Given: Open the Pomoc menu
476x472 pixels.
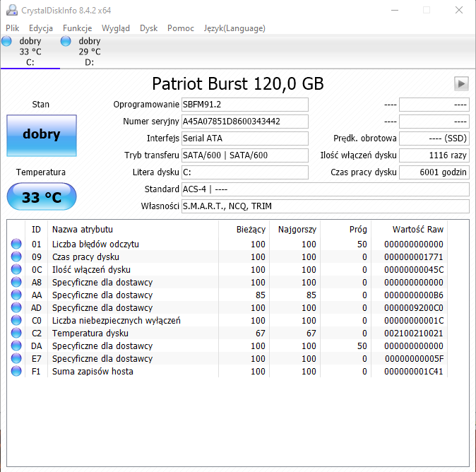Looking at the screenshot, I should [181, 28].
